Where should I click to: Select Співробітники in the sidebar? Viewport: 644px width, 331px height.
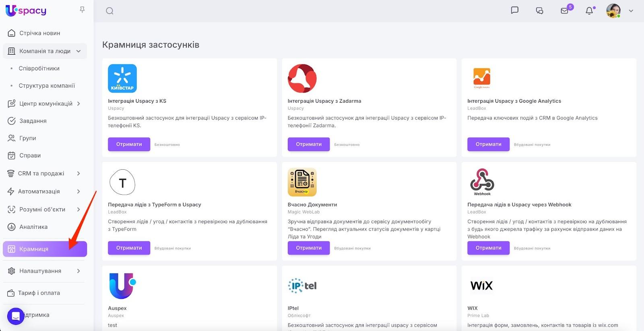[39, 68]
